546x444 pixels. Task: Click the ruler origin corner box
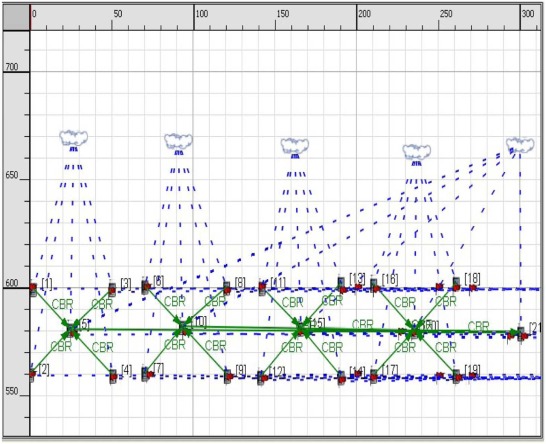point(16,17)
